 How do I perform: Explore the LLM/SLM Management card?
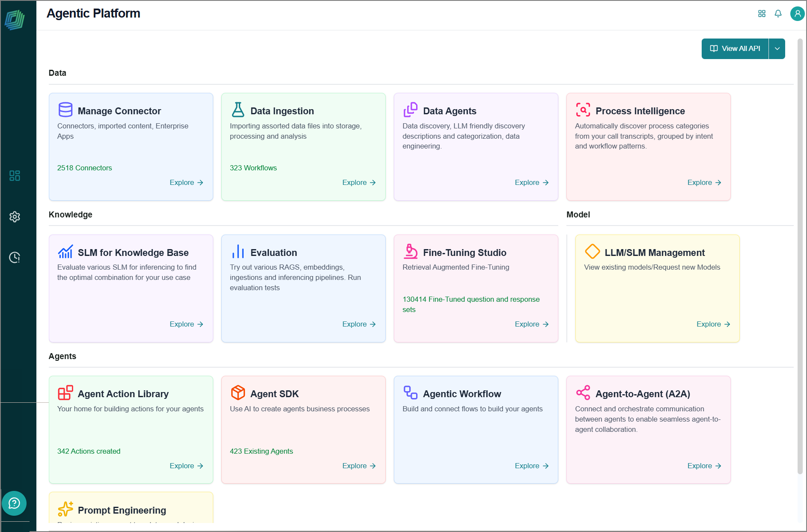pos(713,324)
